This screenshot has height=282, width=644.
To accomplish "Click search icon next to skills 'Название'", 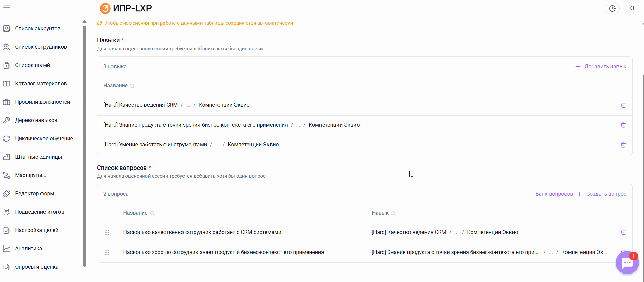I will (x=132, y=86).
